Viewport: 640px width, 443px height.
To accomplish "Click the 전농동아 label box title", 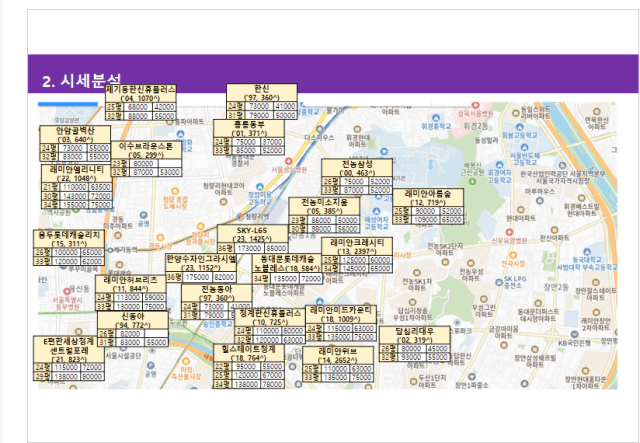I will click(x=216, y=289).
